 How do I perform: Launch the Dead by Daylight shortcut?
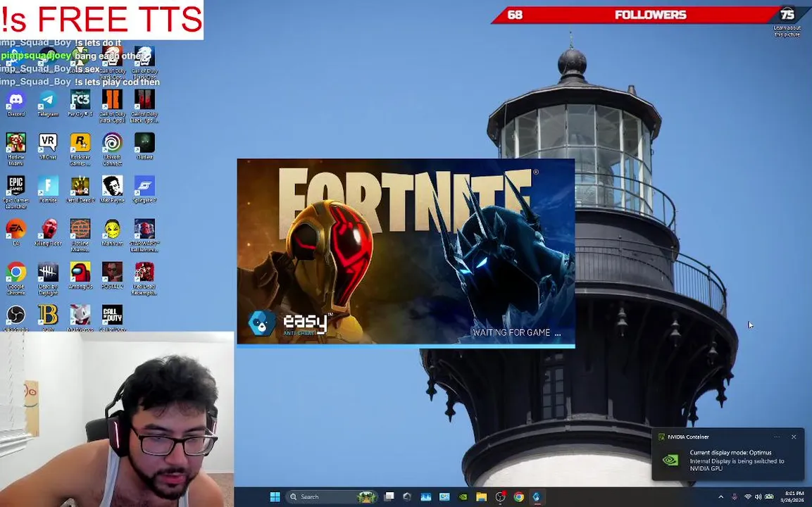[x=48, y=278]
